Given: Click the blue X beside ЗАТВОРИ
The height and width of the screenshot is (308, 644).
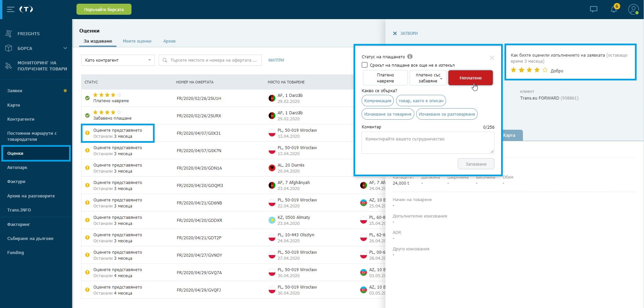Looking at the screenshot, I should [395, 34].
